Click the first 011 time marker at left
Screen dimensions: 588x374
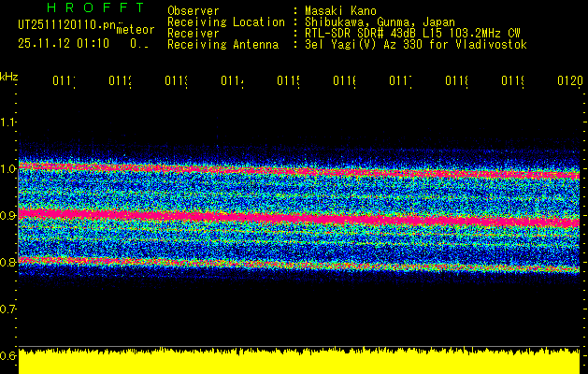click(63, 81)
